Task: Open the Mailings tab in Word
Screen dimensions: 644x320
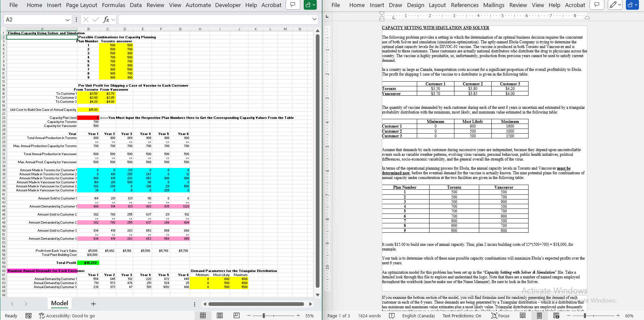Action: pyautogui.click(x=494, y=5)
